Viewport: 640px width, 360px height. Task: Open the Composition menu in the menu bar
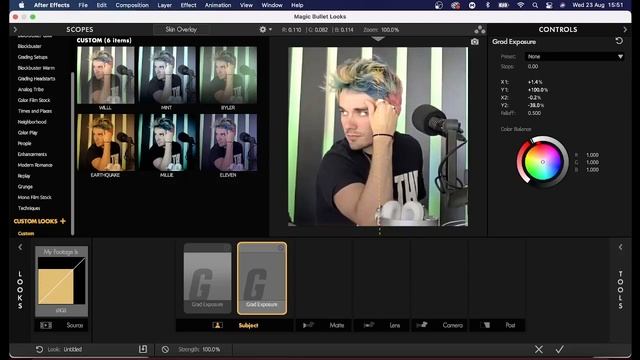[132, 5]
